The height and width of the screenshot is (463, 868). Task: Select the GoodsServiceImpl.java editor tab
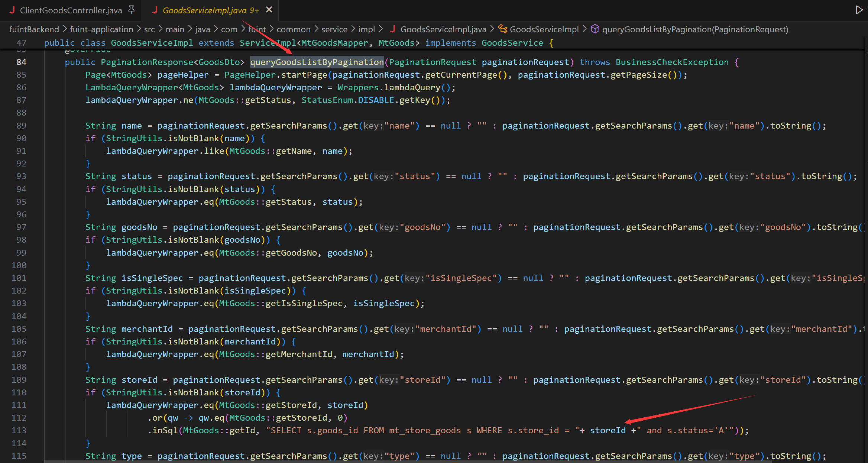click(204, 10)
